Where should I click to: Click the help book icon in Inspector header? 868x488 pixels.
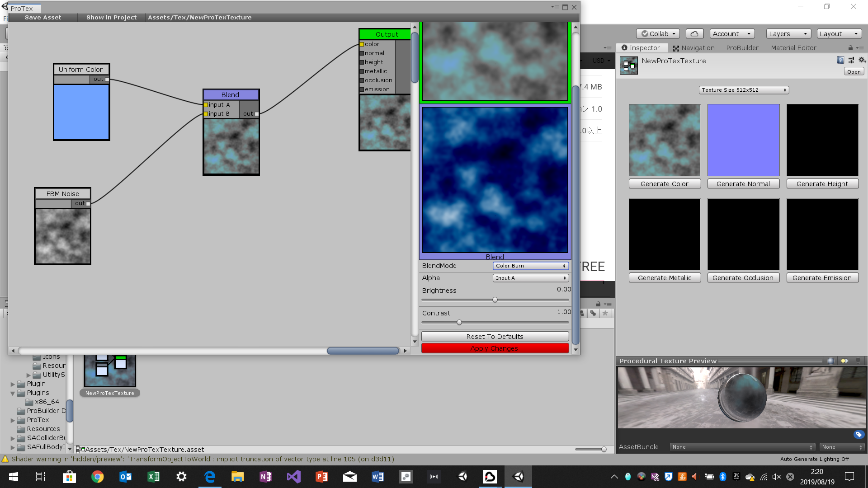coord(840,60)
